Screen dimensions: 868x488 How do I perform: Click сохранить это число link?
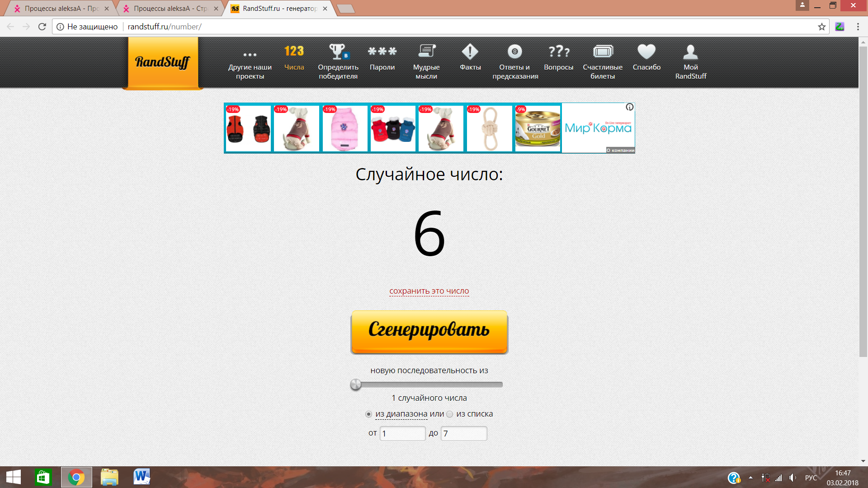(x=429, y=291)
